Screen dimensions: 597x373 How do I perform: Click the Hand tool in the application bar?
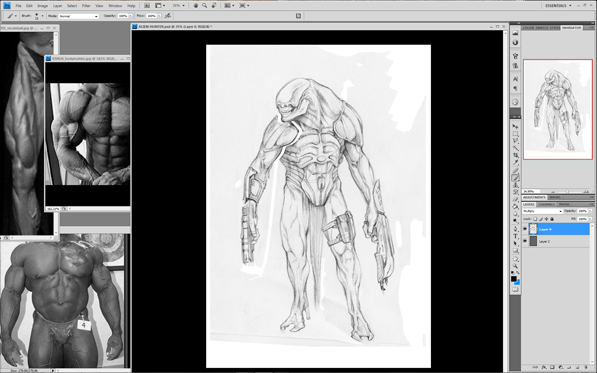(x=196, y=6)
